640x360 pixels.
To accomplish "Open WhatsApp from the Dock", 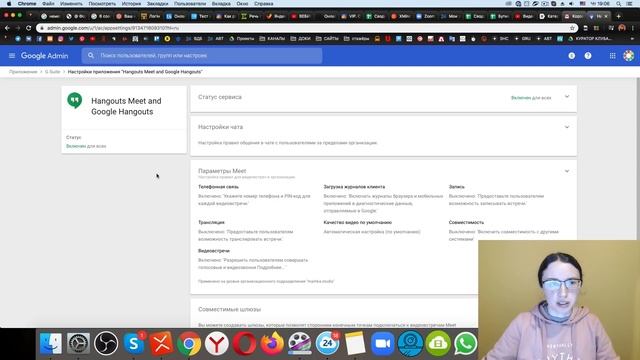I will [465, 343].
